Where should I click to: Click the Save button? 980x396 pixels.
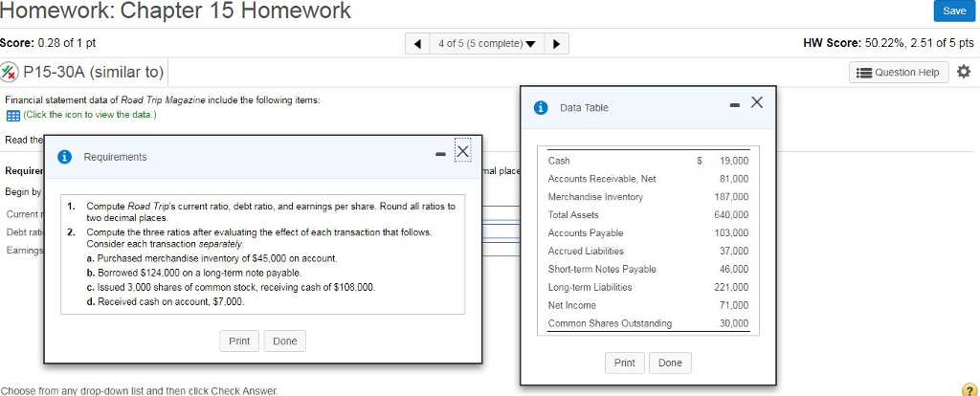[954, 11]
